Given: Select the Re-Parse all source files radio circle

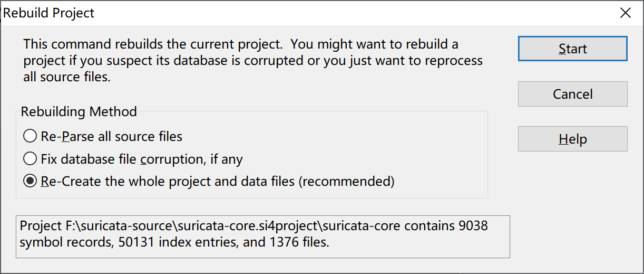Looking at the screenshot, I should 30,137.
